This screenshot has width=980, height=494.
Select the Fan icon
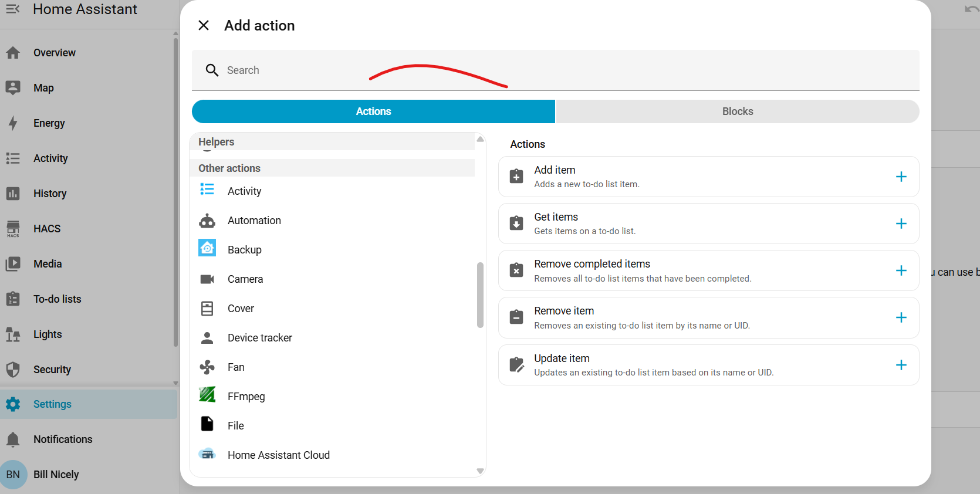click(207, 367)
